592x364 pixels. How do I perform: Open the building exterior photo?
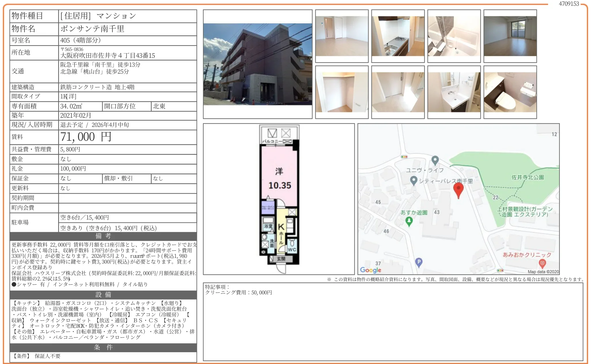pyautogui.click(x=257, y=64)
